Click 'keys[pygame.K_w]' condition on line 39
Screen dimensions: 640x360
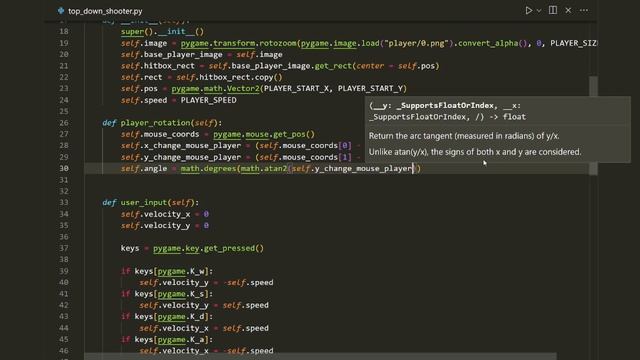tap(173, 271)
